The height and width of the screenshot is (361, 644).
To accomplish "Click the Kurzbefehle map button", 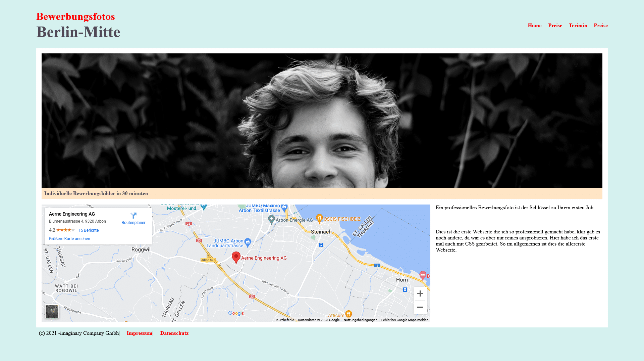I will click(x=285, y=320).
